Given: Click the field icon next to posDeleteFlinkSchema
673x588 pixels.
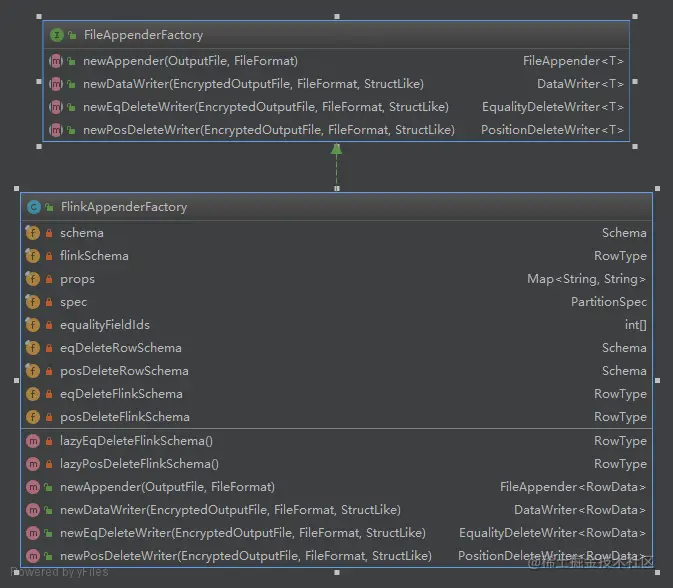Looking at the screenshot, I should pyautogui.click(x=33, y=417).
